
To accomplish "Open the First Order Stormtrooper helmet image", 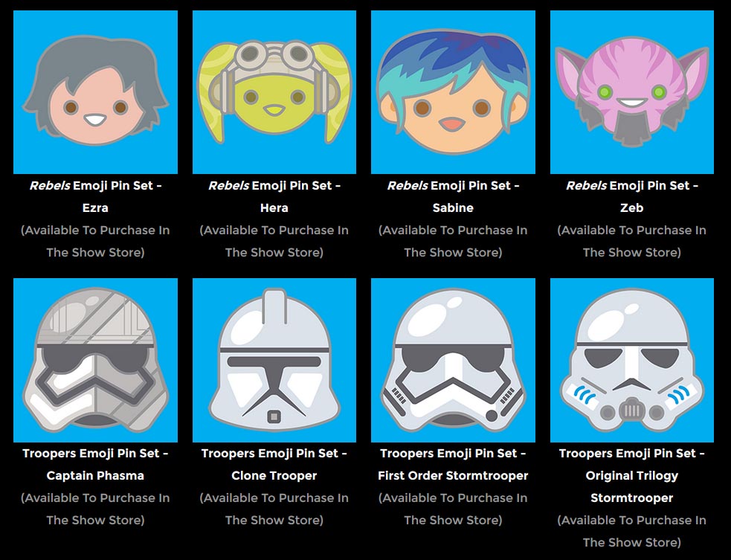I will (x=453, y=360).
